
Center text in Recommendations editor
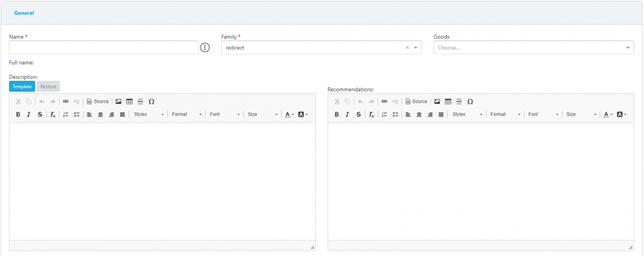(x=419, y=115)
